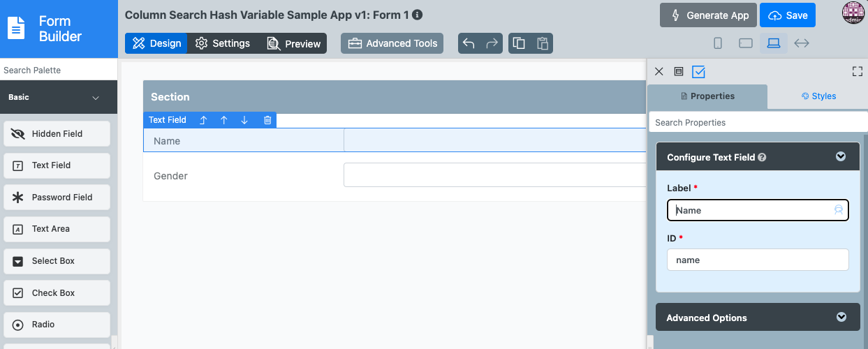868x349 pixels.
Task: Toggle desktop laptop viewport view
Action: pos(773,43)
